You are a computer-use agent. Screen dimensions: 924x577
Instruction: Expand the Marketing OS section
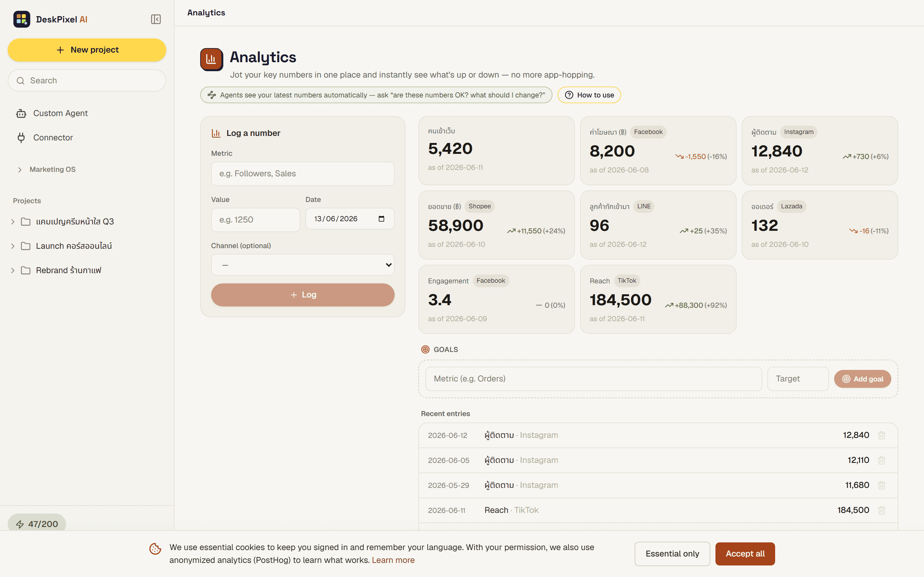[x=52, y=170]
